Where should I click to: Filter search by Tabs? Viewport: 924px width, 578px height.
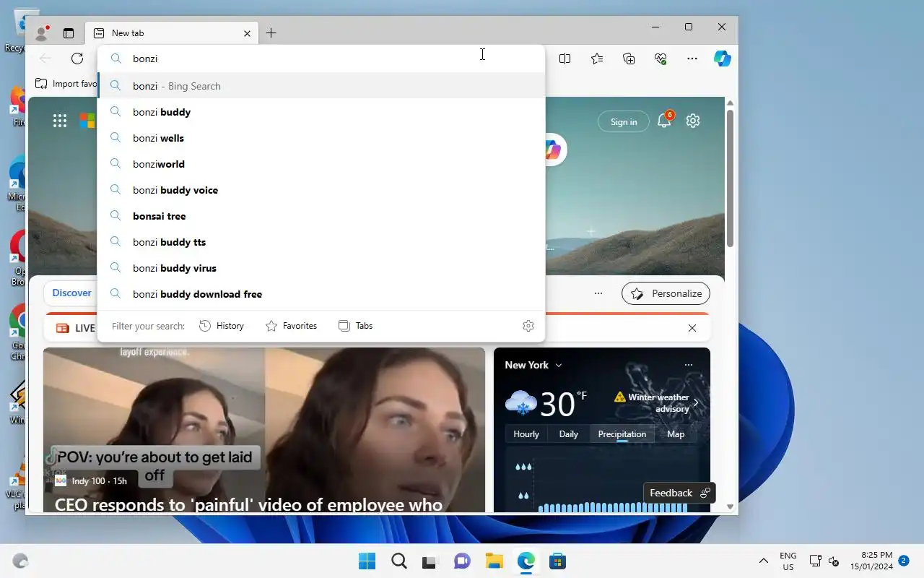point(356,326)
